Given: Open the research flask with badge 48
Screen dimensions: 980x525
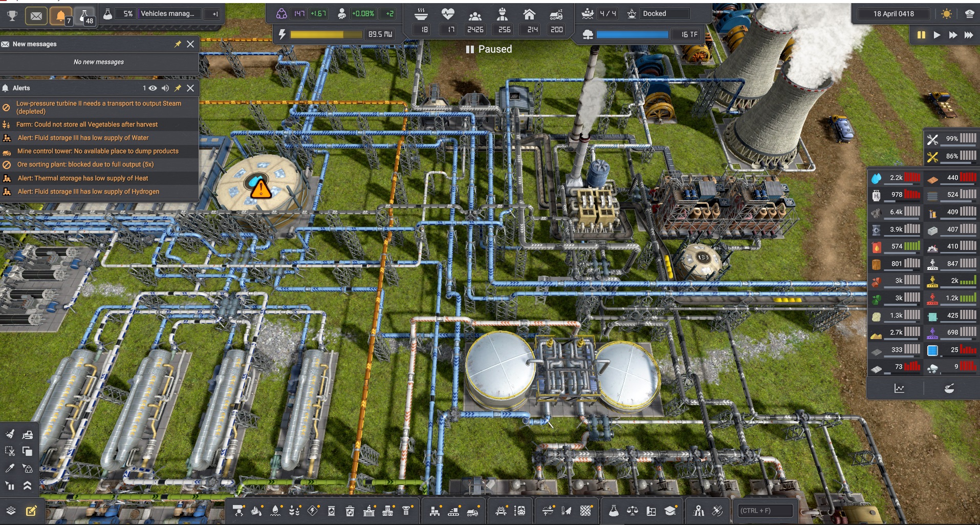Looking at the screenshot, I should 84,16.
